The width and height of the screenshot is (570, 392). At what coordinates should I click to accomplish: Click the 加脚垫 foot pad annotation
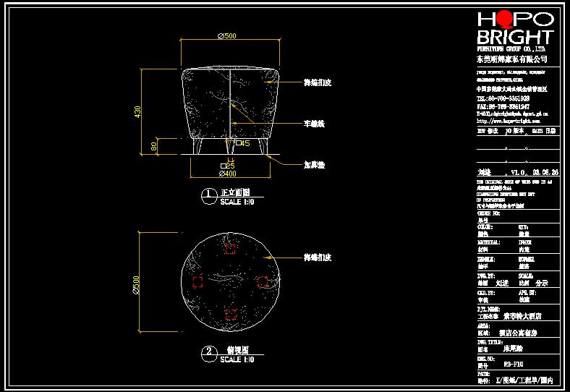(x=314, y=165)
